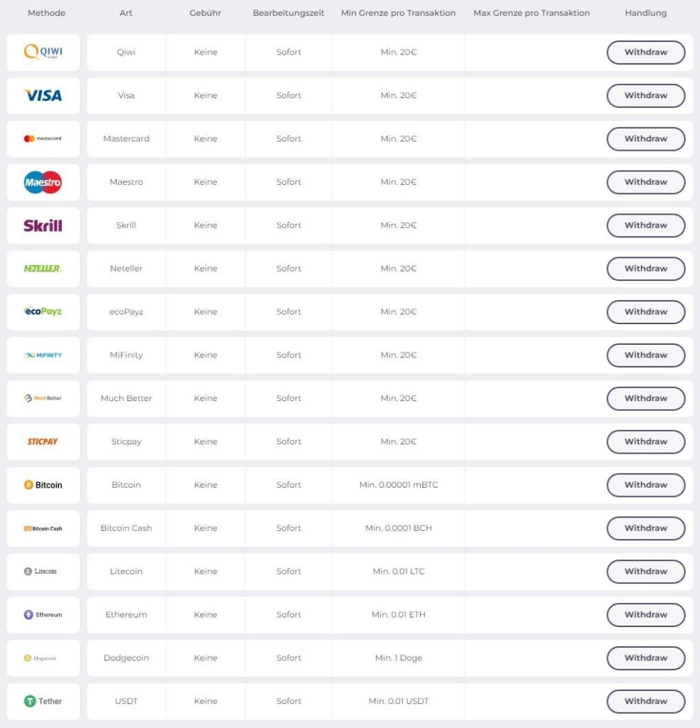The height and width of the screenshot is (728, 700).
Task: Click the Gebühr column header
Action: pos(205,13)
